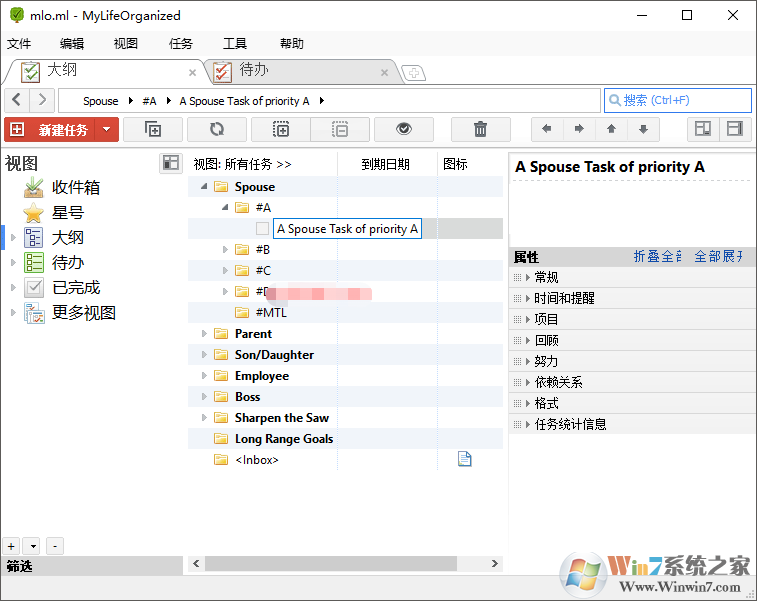
Task: Expand the #C folder
Action: 225,270
